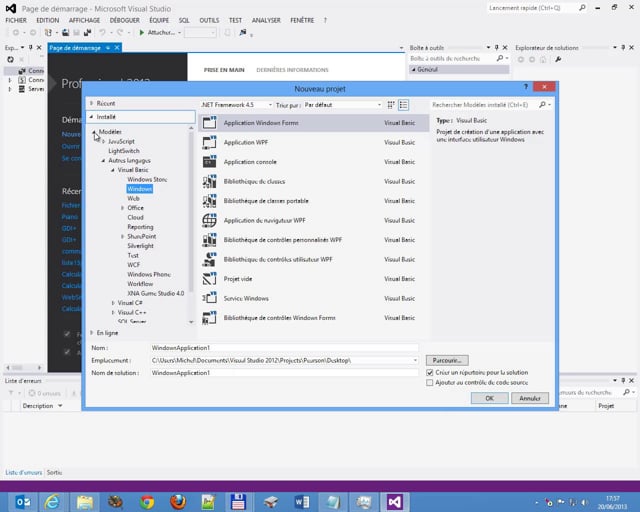Open Outlook from the taskbar
Viewport: 640px width, 512px height.
pos(22,502)
